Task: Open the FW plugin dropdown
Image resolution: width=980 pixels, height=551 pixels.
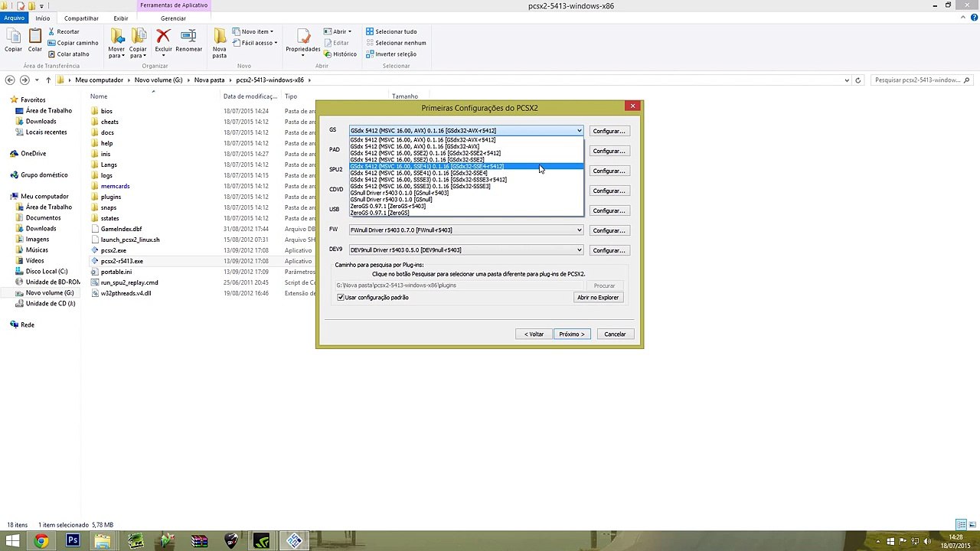Action: click(579, 230)
